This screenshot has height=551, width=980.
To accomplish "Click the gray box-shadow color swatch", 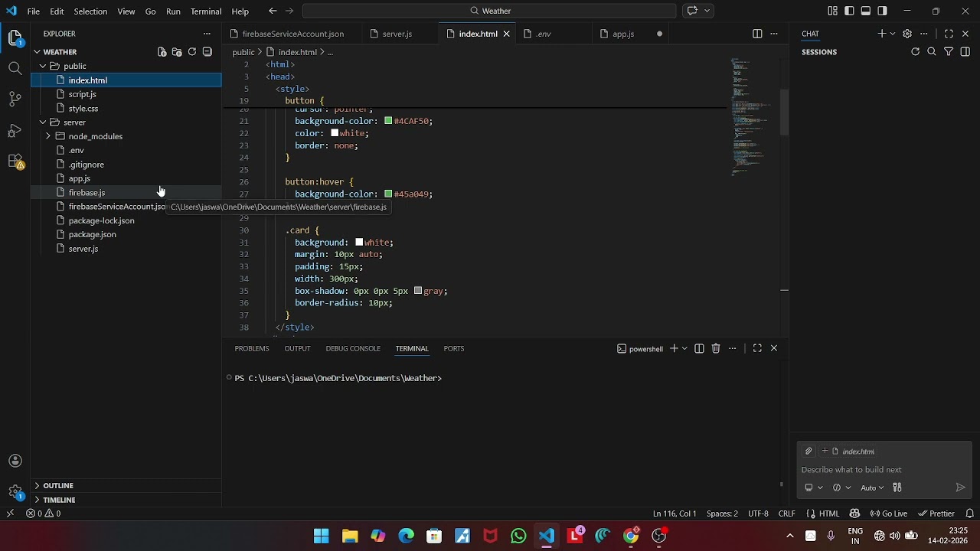I will pos(417,291).
